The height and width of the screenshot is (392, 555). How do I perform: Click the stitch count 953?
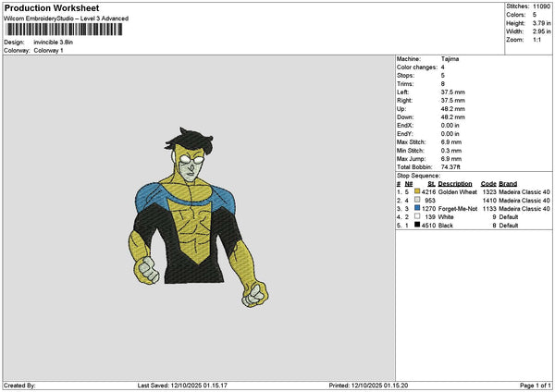(430, 201)
